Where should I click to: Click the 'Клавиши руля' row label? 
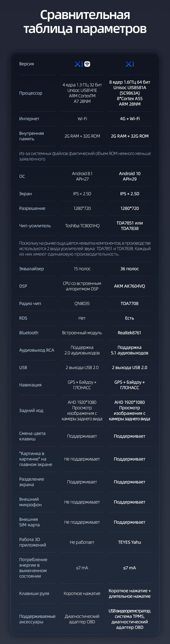(x=34, y=594)
